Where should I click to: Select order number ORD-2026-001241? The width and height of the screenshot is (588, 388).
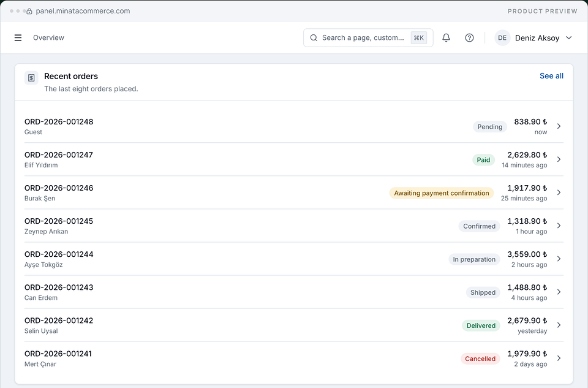point(58,354)
